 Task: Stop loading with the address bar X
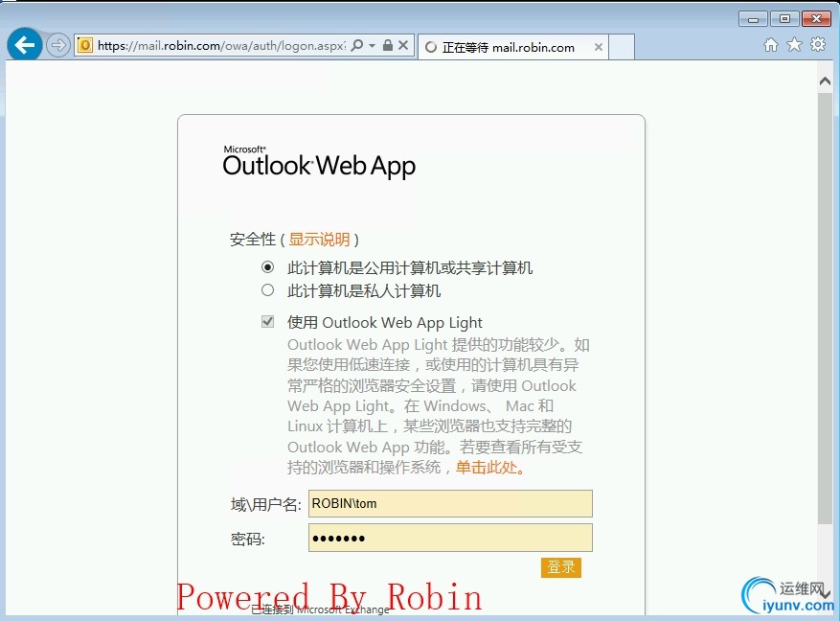click(x=403, y=46)
